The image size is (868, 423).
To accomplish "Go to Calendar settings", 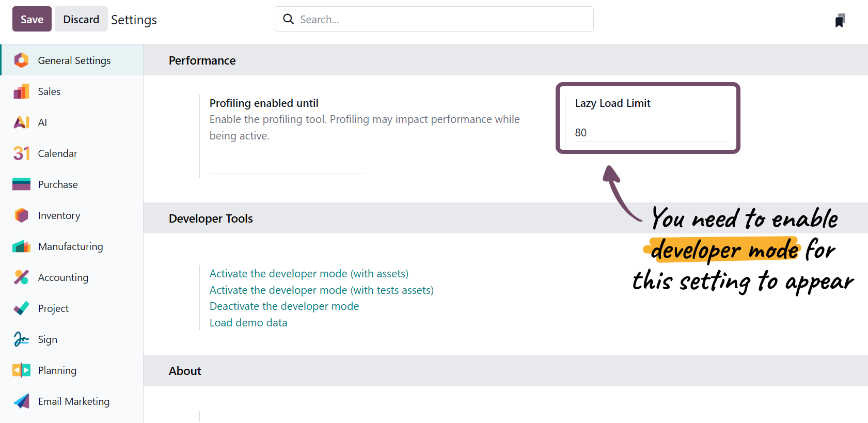I will (72, 153).
